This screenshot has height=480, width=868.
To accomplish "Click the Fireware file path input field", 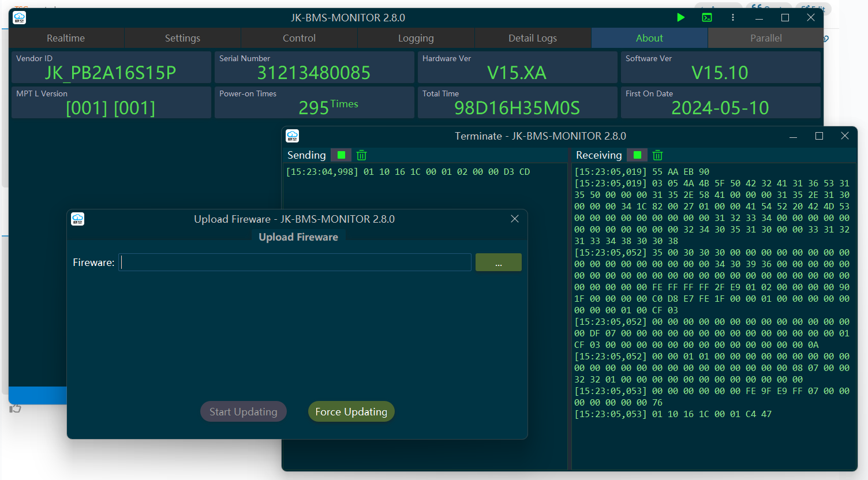I will point(295,262).
